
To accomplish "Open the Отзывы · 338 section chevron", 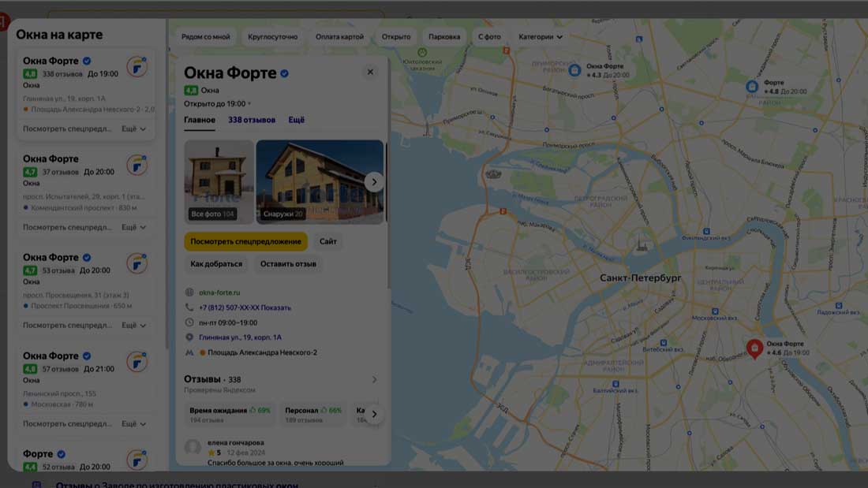I will (x=374, y=379).
